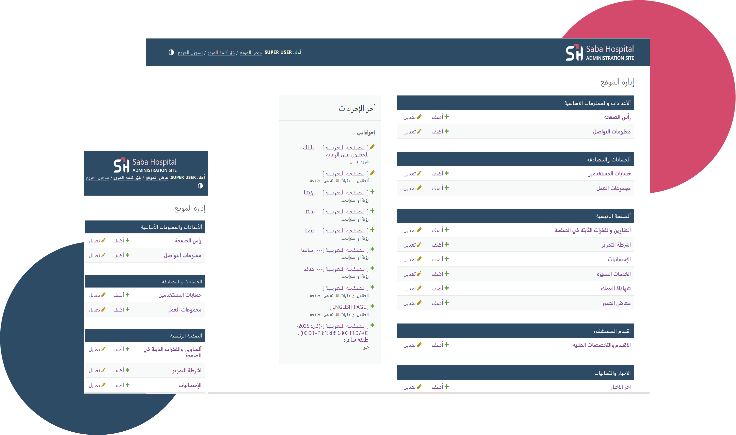Click the log out link in the large window header
The height and width of the screenshot is (435, 736).
pyautogui.click(x=192, y=51)
